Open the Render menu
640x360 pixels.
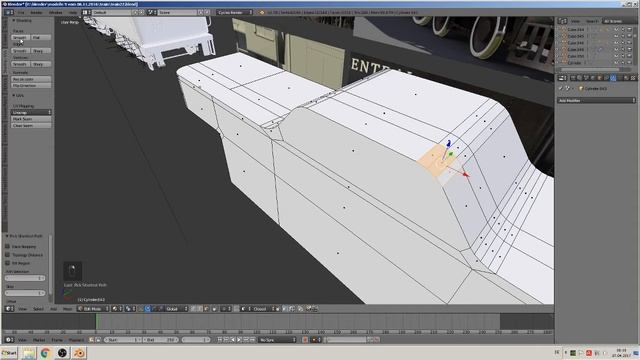coord(36,12)
